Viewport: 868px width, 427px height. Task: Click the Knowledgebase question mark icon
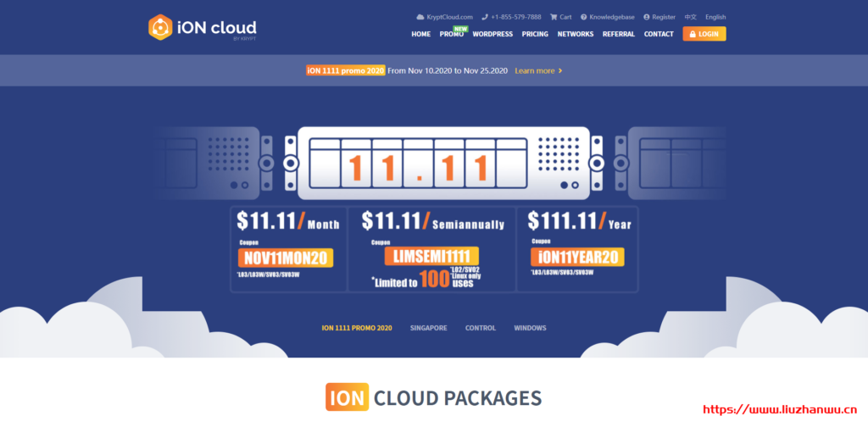tap(584, 17)
